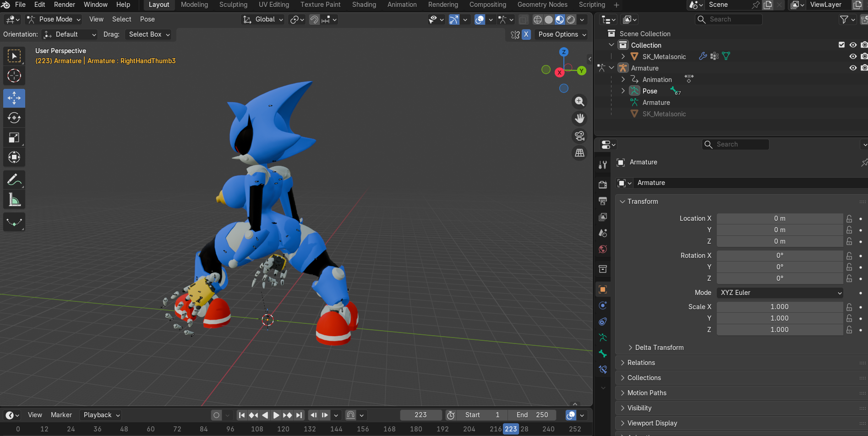
Task: Open the XYZ Euler rotation mode dropdown
Action: pyautogui.click(x=780, y=293)
